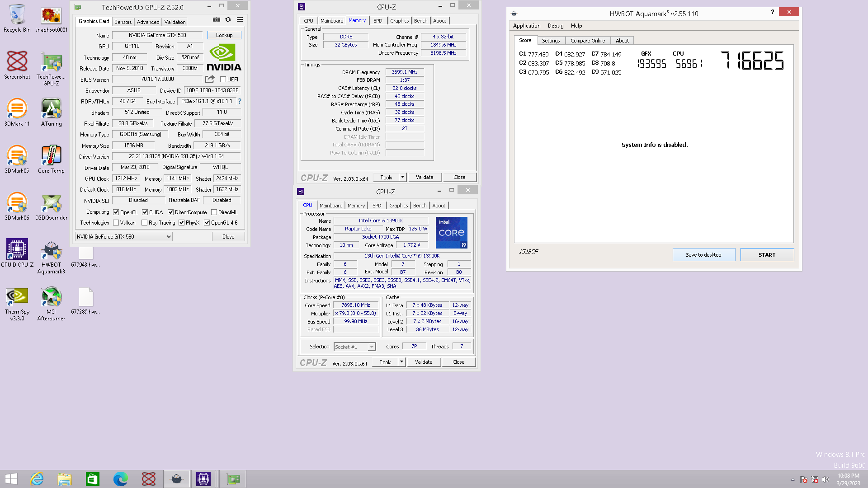Screen dimensions: 868x488
Task: Click Validate in CPU-Z Memory window
Action: 425,177
